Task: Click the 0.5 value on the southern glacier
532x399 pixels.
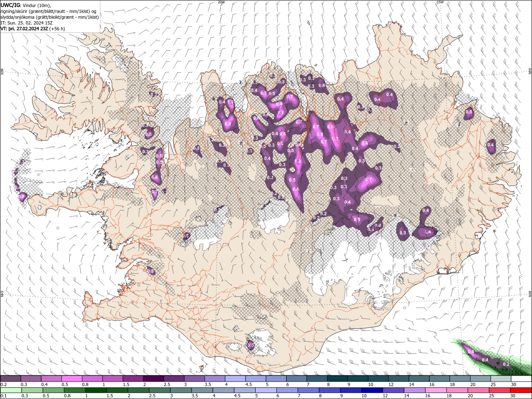Action: click(x=251, y=345)
